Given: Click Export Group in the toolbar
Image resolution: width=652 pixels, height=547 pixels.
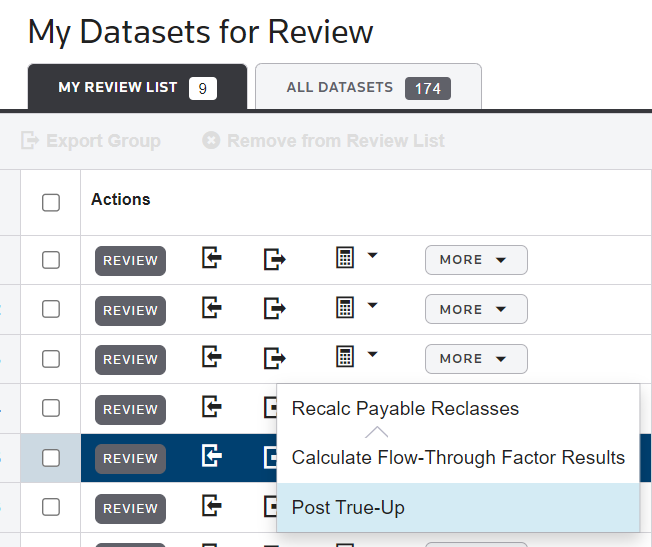Looking at the screenshot, I should [x=91, y=141].
